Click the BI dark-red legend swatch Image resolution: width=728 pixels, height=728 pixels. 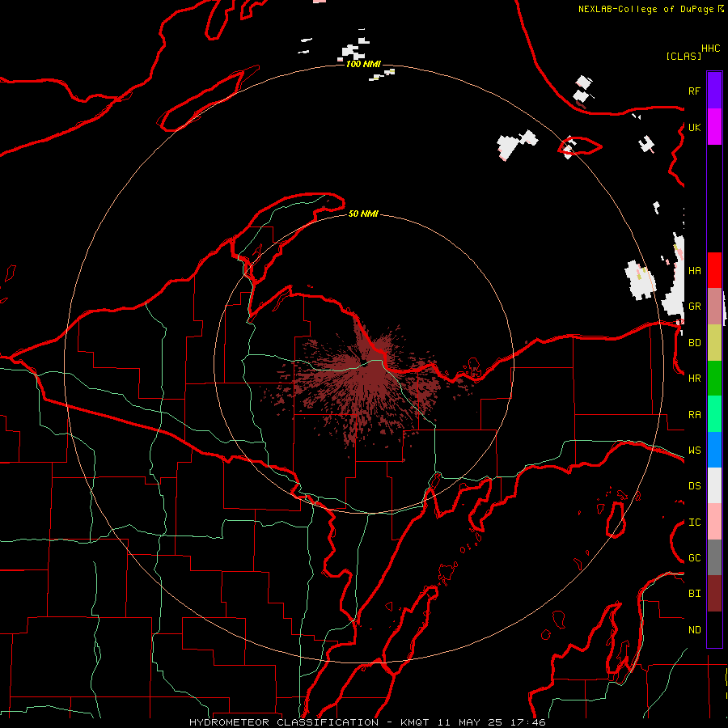714,594
